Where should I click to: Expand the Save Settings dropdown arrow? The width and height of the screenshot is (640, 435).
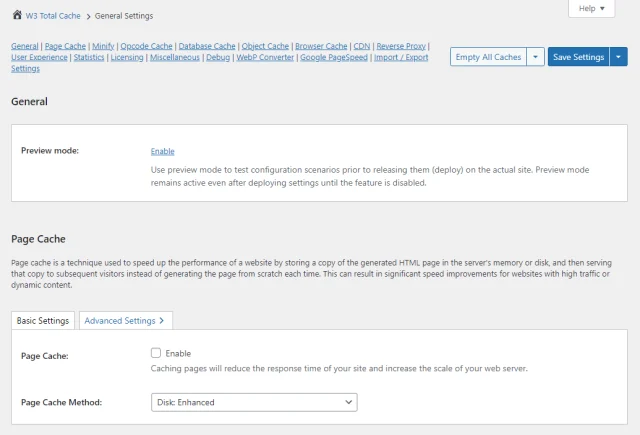(x=619, y=57)
